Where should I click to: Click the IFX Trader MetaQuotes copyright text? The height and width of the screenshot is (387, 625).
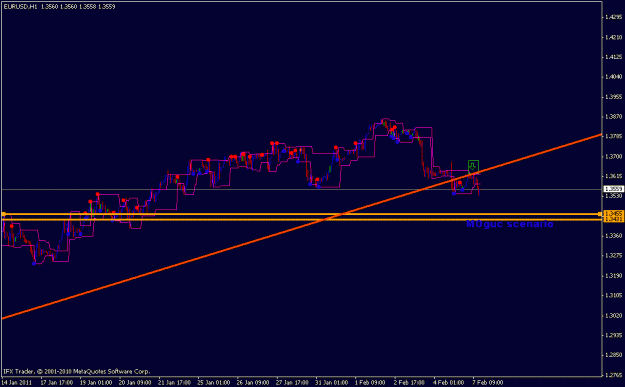point(77,371)
